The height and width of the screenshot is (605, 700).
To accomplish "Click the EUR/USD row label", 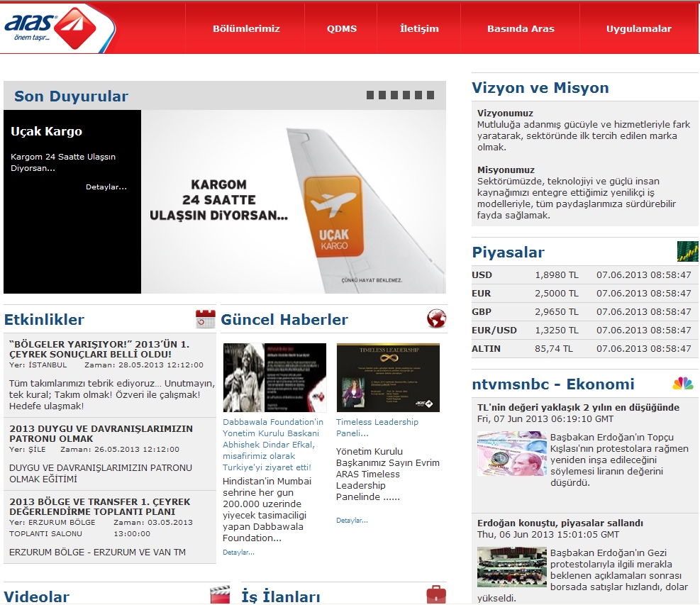I will click(x=494, y=331).
